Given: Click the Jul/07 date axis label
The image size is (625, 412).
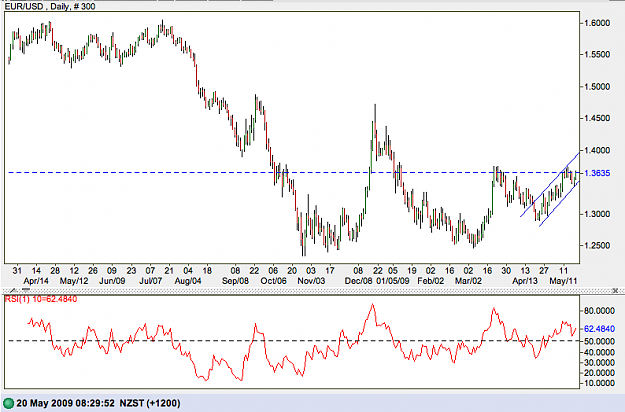Looking at the screenshot, I should pos(150,281).
